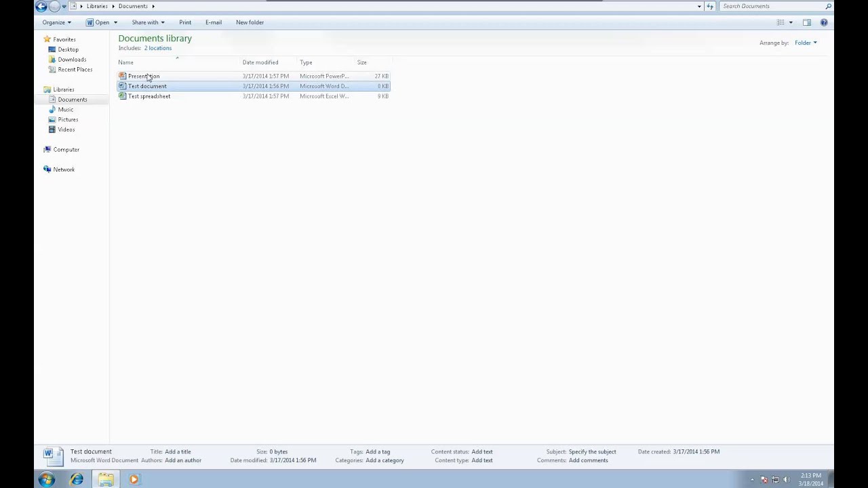
Task: Click the magnifier search icon
Action: click(x=829, y=6)
